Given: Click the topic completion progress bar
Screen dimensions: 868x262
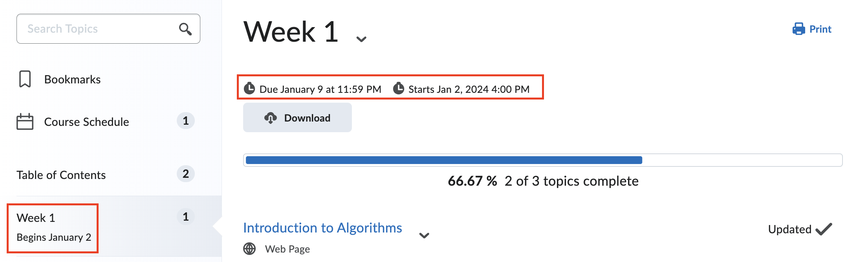Looking at the screenshot, I should point(542,160).
